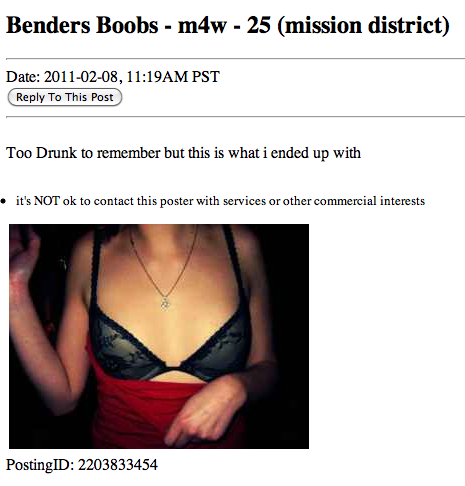This screenshot has height=486, width=465.
Task: Click the "Date:" label
Action: pos(23,77)
